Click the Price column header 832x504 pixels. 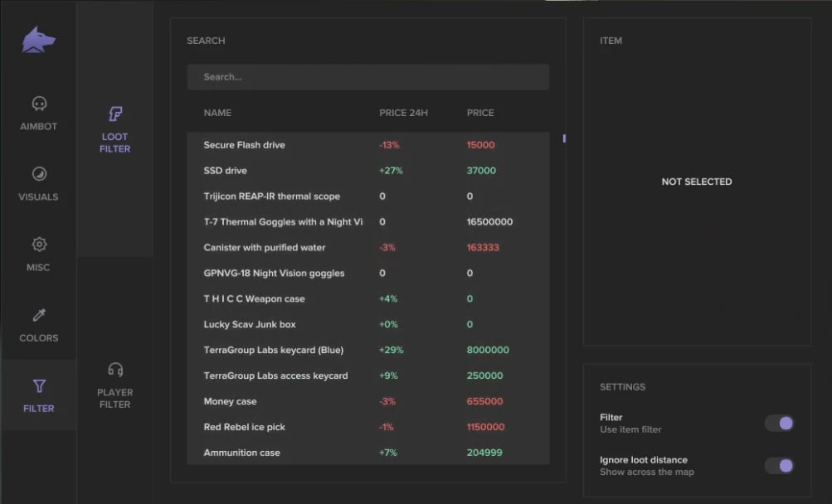pyautogui.click(x=480, y=113)
